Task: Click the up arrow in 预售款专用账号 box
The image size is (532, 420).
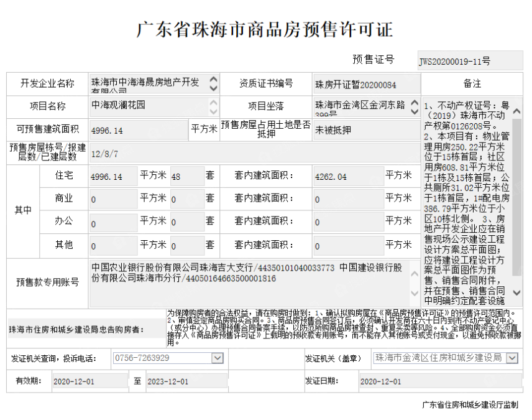Action: pyautogui.click(x=415, y=274)
